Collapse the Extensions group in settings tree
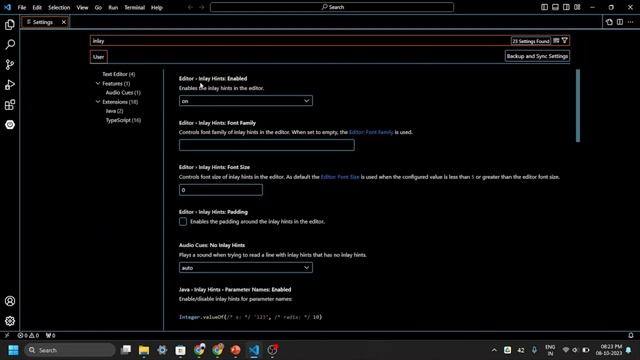Viewport: 640px width, 360px height. point(98,102)
